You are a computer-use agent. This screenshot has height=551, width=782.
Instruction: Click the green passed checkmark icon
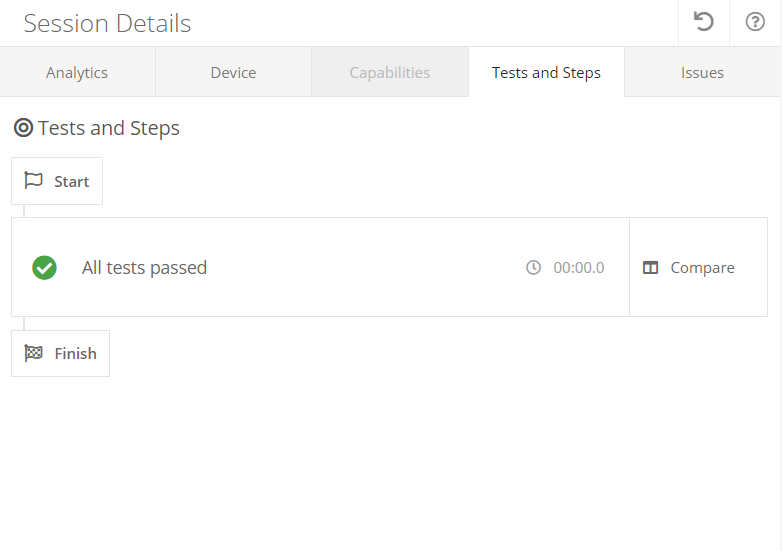pyautogui.click(x=44, y=267)
